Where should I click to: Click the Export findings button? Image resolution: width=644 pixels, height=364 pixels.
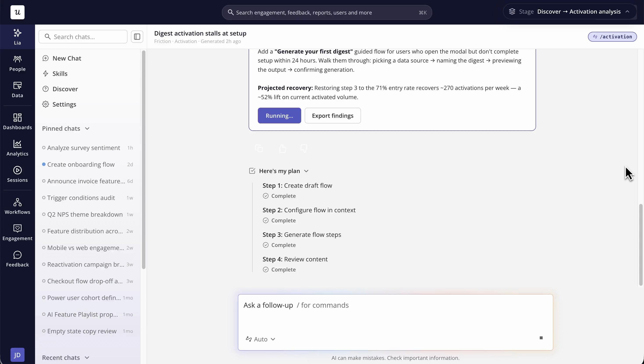[x=333, y=116]
